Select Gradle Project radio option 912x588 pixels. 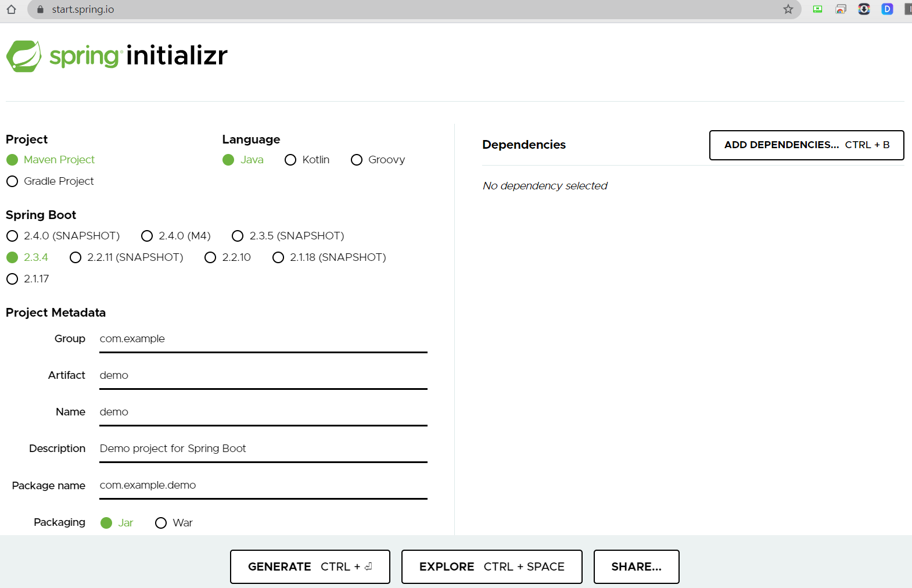click(x=50, y=181)
